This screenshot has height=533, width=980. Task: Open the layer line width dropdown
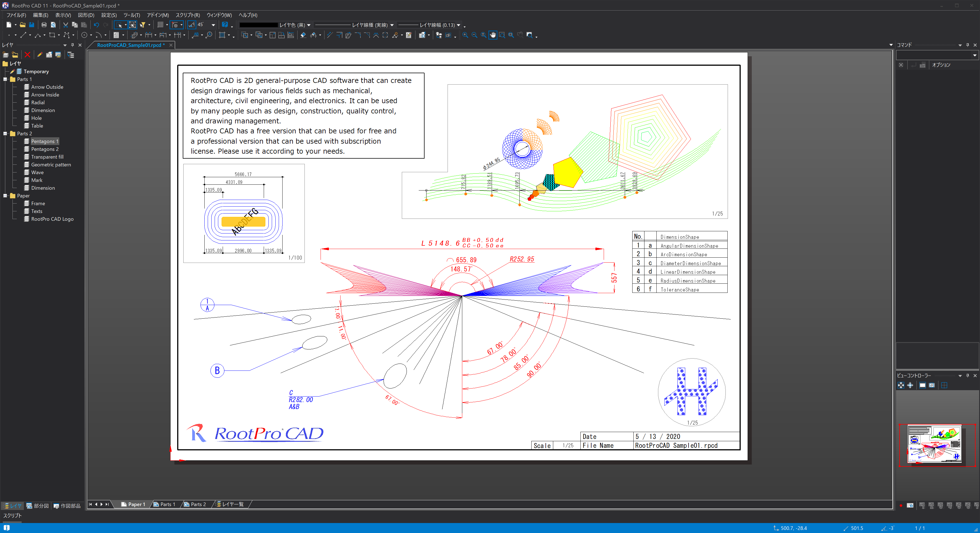click(x=459, y=25)
